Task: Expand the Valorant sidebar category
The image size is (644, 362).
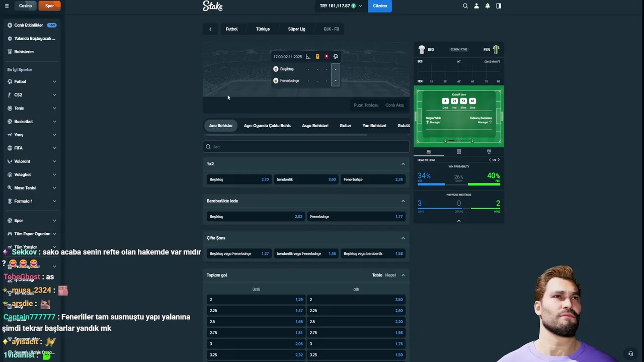Action: pyautogui.click(x=54, y=161)
